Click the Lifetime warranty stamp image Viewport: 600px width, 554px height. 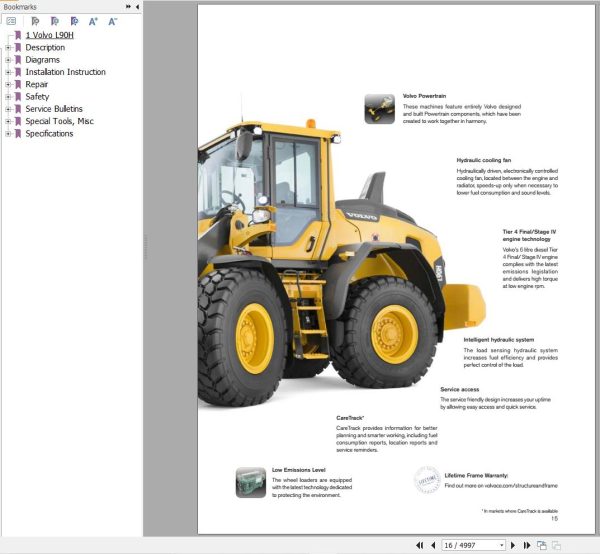click(427, 480)
